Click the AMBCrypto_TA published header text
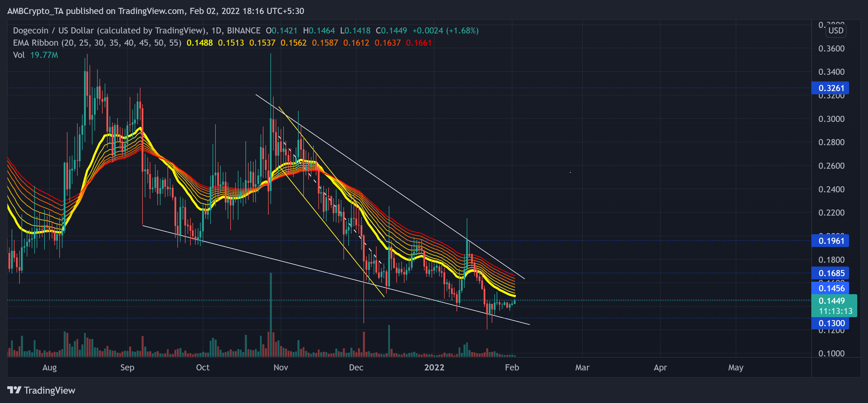Image resolution: width=868 pixels, height=403 pixels. (x=155, y=11)
